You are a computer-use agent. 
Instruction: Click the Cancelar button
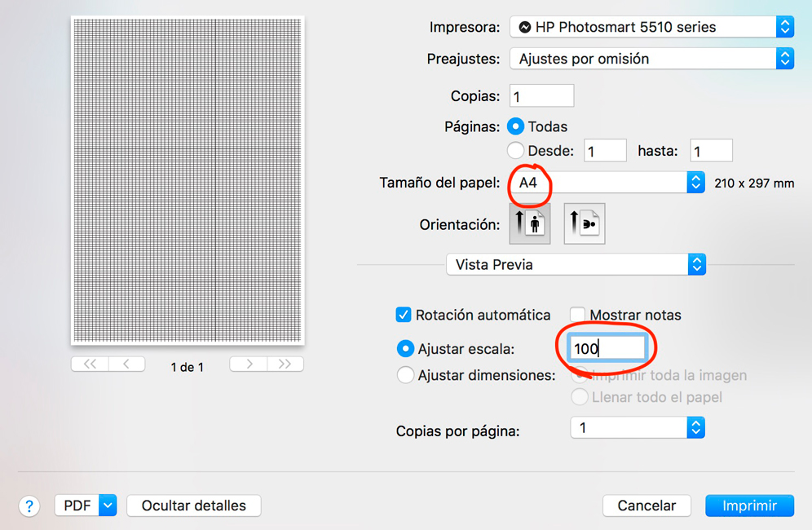pos(647,506)
